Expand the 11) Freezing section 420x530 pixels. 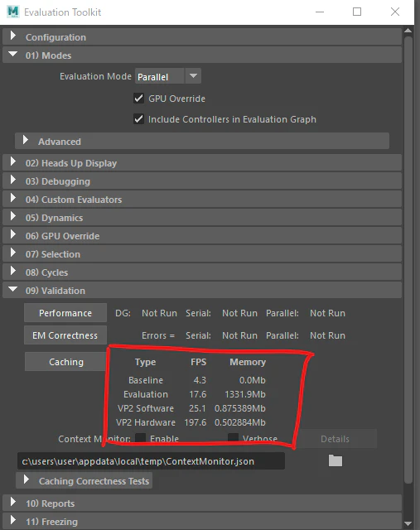pos(202,521)
